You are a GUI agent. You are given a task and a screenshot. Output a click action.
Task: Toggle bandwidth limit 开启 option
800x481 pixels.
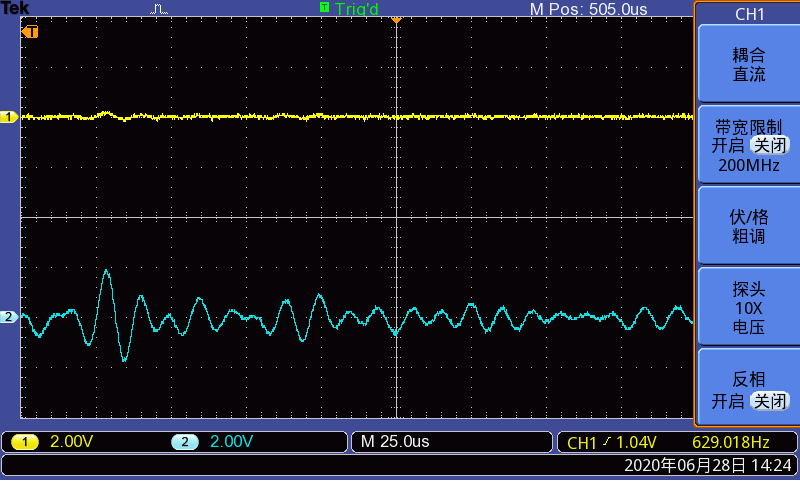tap(728, 146)
